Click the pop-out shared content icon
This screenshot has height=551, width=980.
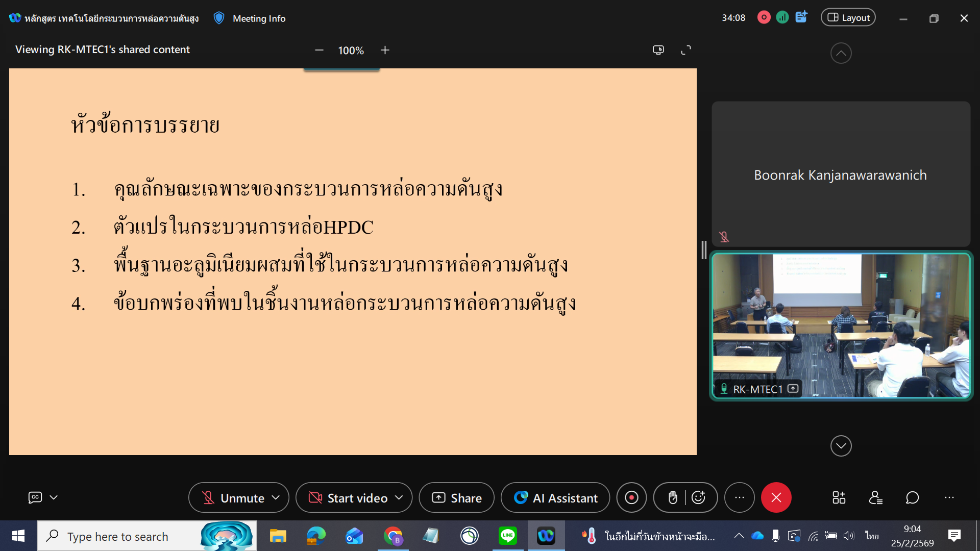point(658,50)
